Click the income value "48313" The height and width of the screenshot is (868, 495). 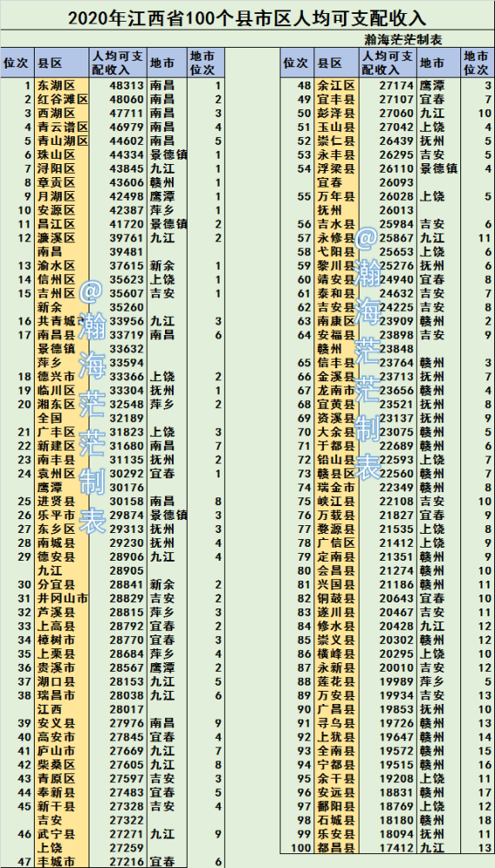[x=127, y=86]
